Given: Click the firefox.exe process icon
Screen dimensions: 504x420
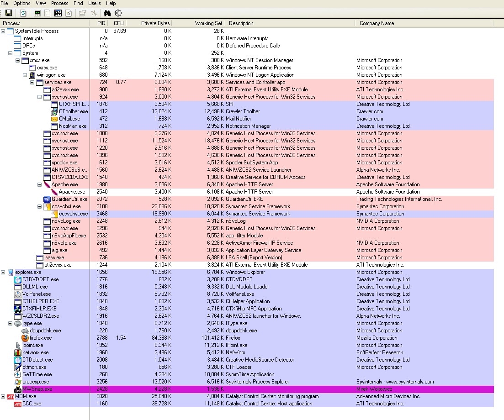Looking at the screenshot, I should (25, 338).
